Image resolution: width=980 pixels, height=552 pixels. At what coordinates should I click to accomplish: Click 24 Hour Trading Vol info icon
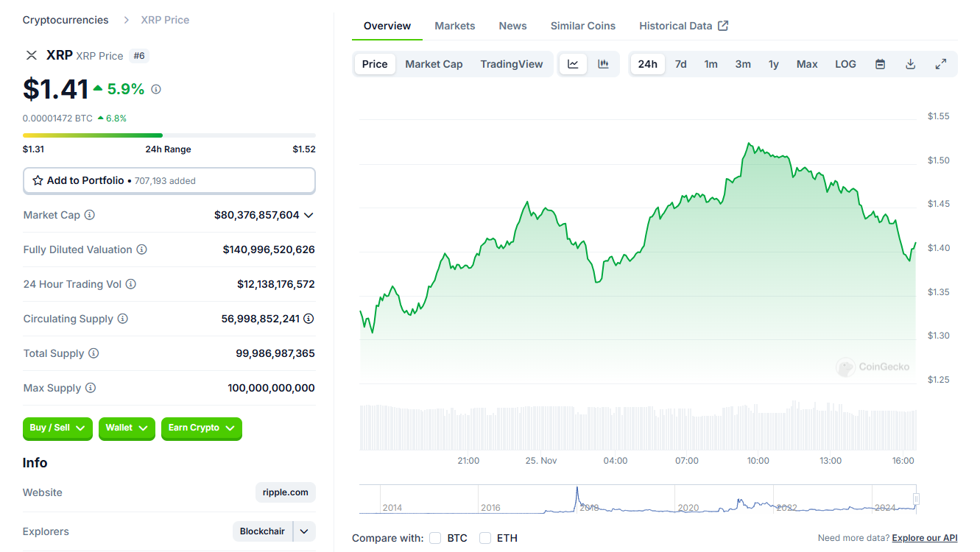(130, 284)
